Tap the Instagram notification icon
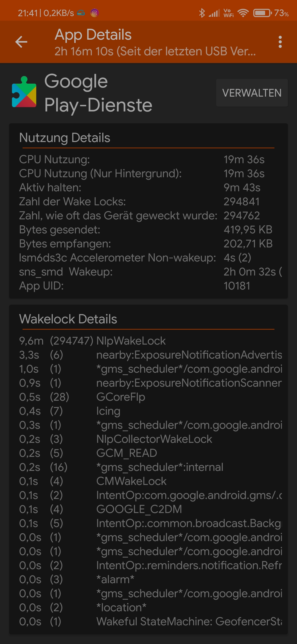297x644 pixels. pyautogui.click(x=94, y=13)
